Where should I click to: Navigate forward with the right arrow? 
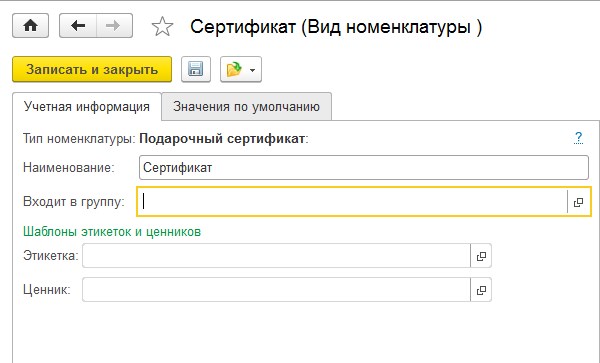point(114,26)
